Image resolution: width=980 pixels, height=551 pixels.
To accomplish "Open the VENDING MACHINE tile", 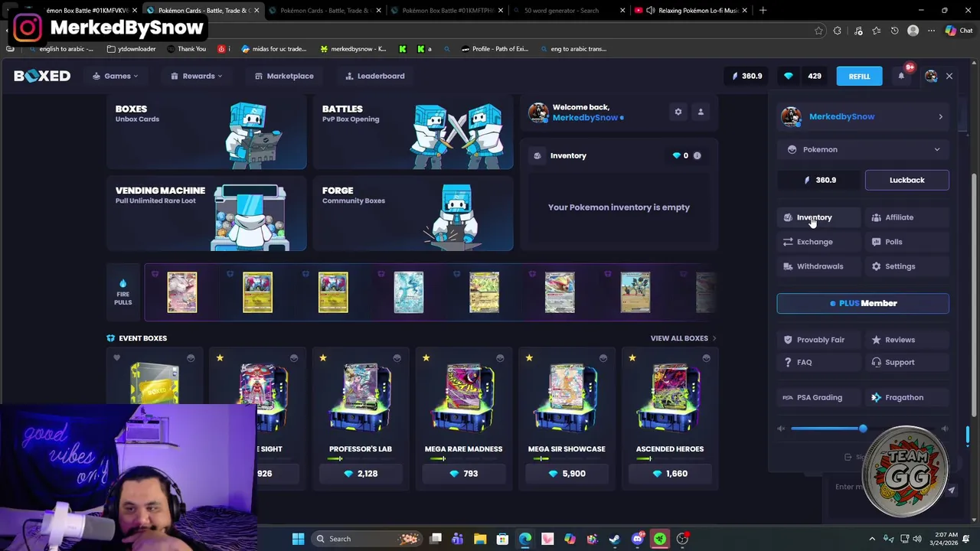I will [207, 214].
